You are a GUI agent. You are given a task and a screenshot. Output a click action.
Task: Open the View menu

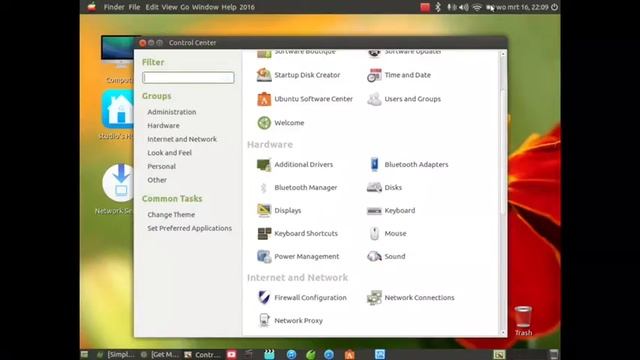(x=169, y=7)
